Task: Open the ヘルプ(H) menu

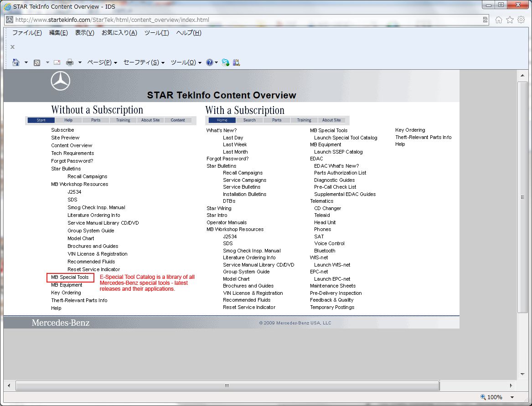Action: tap(189, 33)
